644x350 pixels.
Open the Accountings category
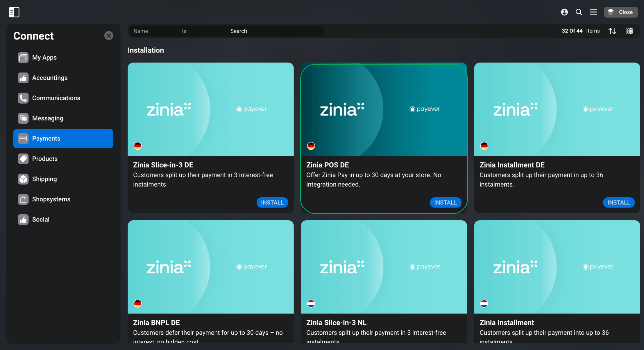click(63, 78)
